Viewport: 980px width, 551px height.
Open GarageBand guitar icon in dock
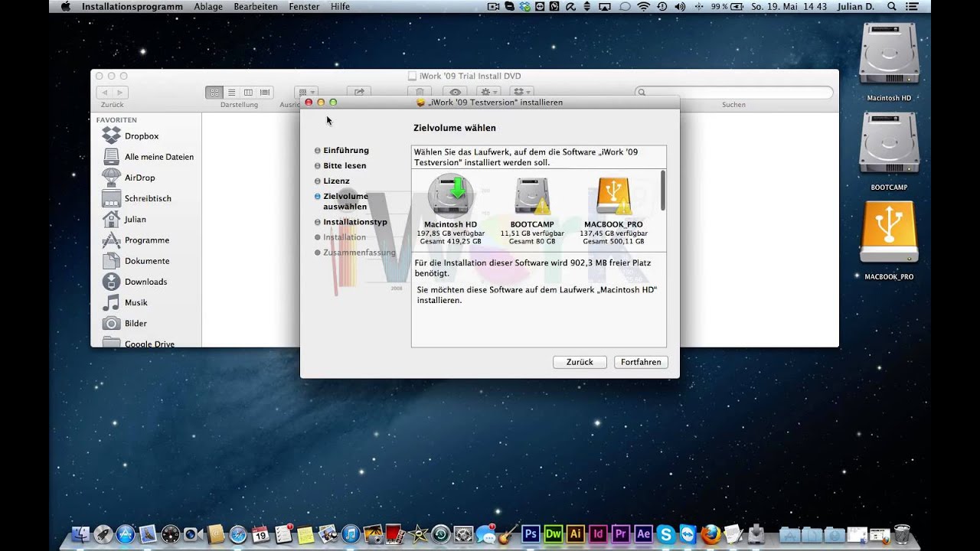508,534
